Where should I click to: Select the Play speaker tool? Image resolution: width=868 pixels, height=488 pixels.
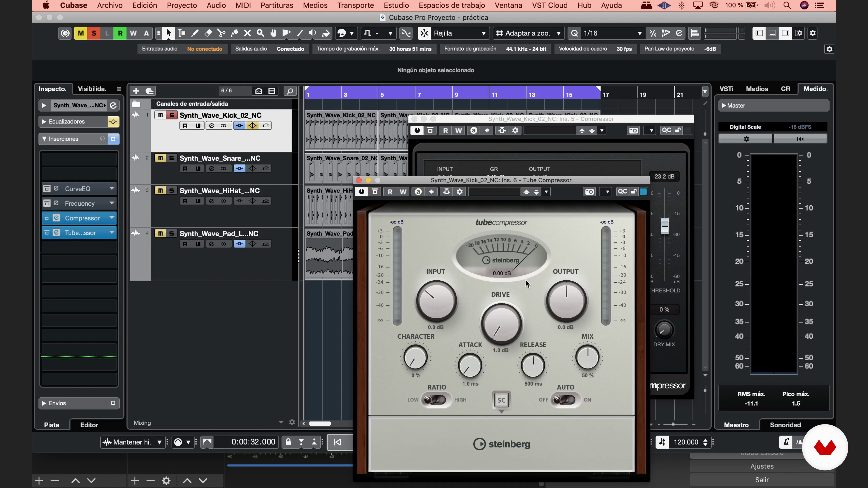click(x=313, y=33)
